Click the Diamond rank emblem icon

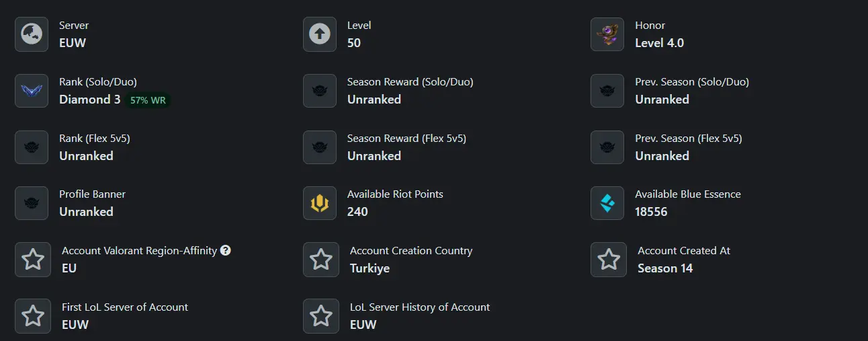32,91
